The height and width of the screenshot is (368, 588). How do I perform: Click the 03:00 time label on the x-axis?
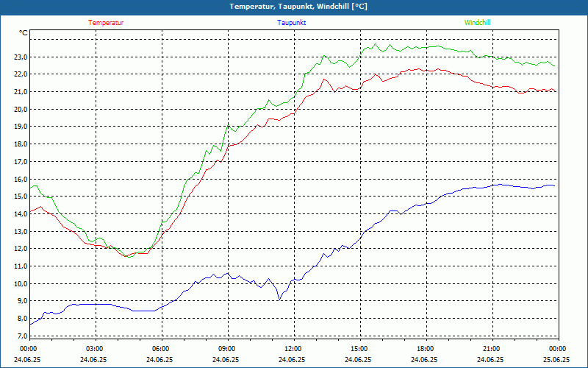pos(93,349)
